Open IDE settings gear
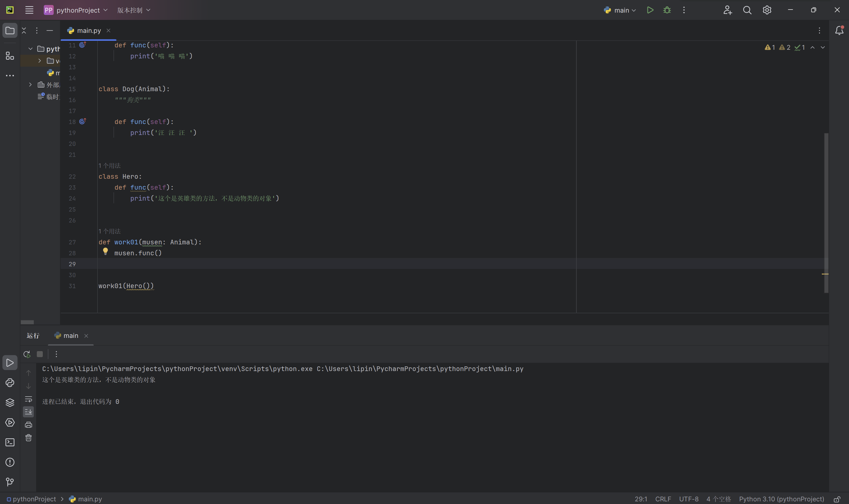Image resolution: width=849 pixels, height=504 pixels. coord(767,10)
